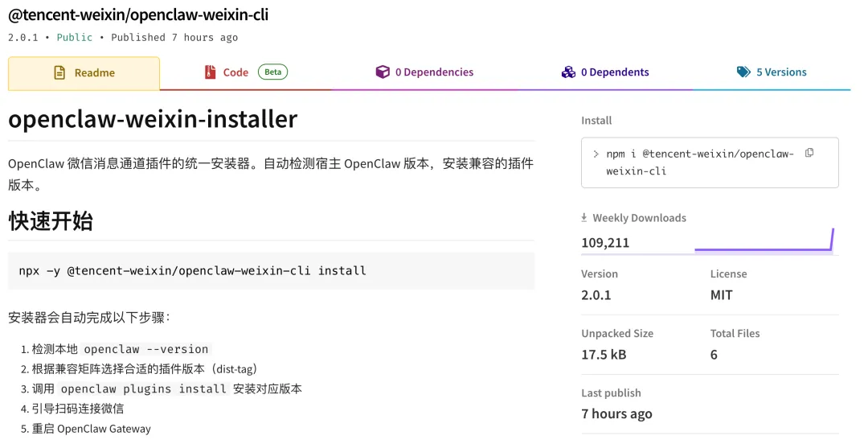Viewport: 868px width, 444px height.
Task: Open the 5 Versions tab
Action: pyautogui.click(x=772, y=72)
